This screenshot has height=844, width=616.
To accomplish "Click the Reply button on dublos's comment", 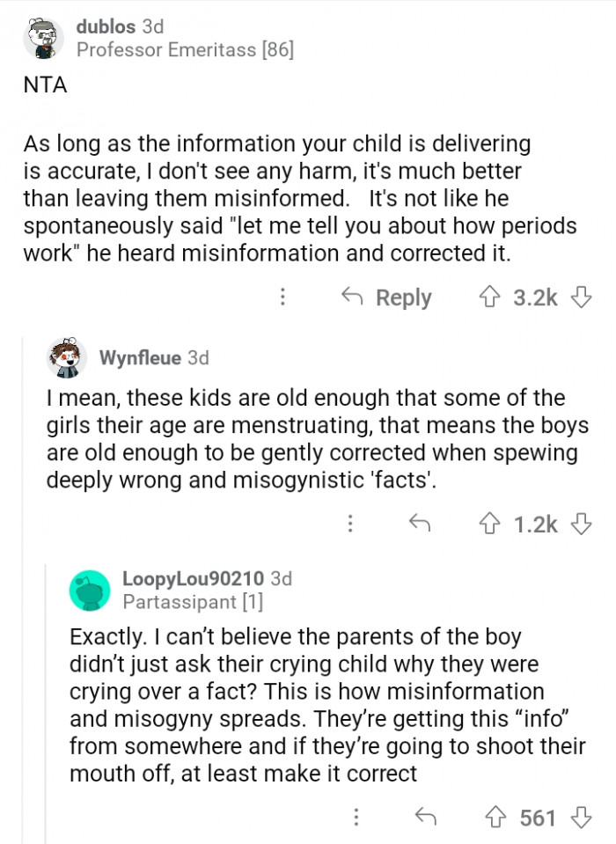I will pyautogui.click(x=393, y=297).
